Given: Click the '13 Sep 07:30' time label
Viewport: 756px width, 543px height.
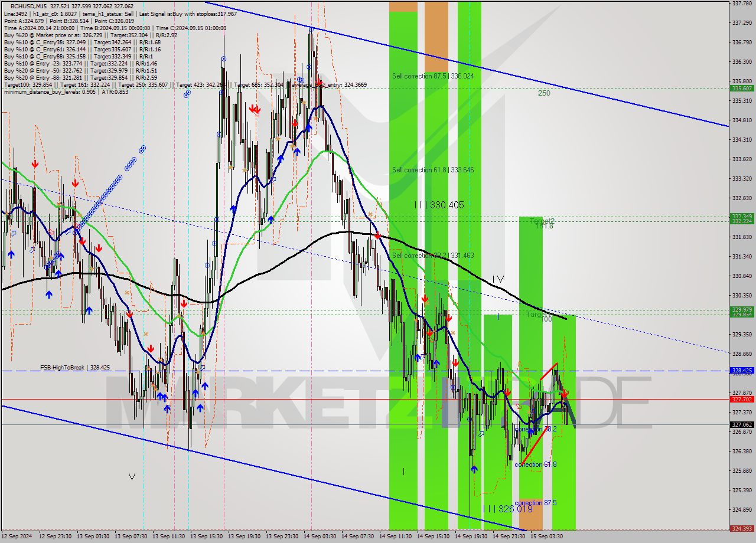Looking at the screenshot, I should [x=131, y=537].
